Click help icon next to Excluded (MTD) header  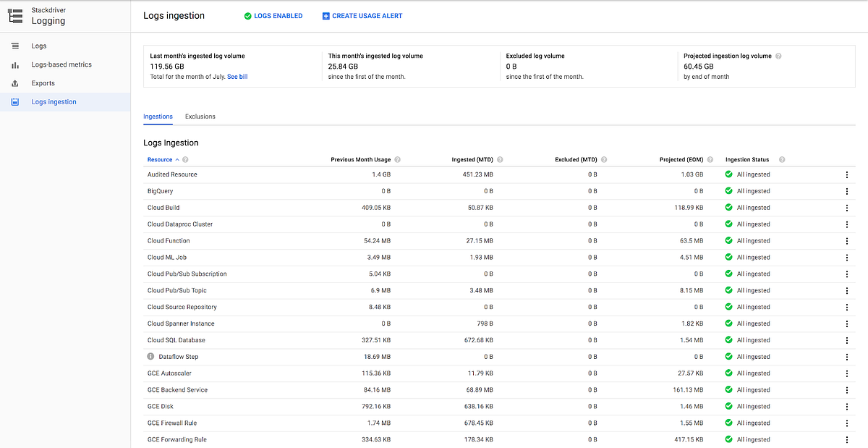603,159
